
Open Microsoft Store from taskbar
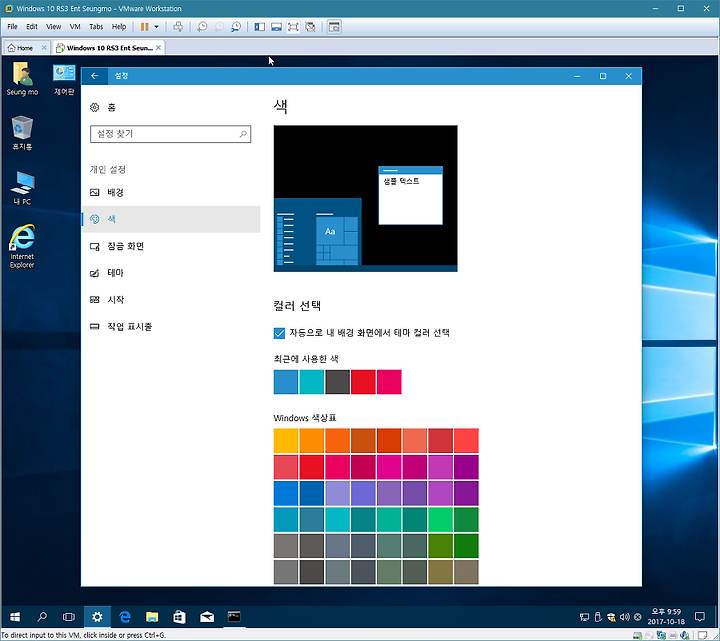[179, 617]
